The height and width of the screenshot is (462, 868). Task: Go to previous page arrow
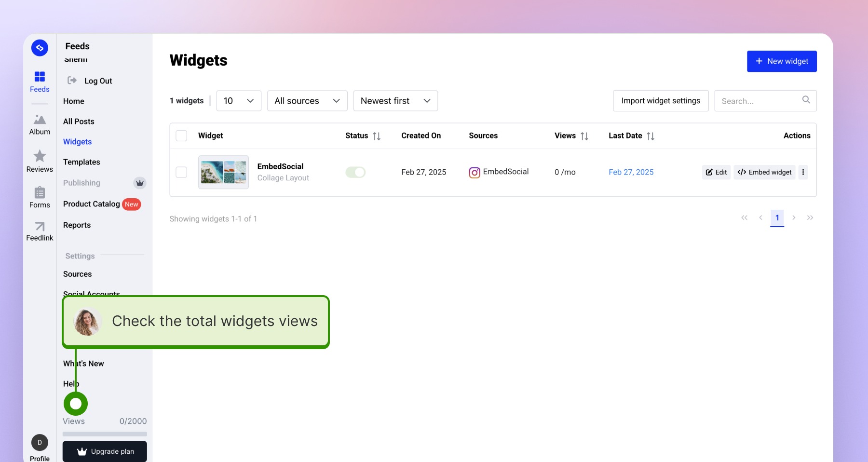(x=761, y=217)
